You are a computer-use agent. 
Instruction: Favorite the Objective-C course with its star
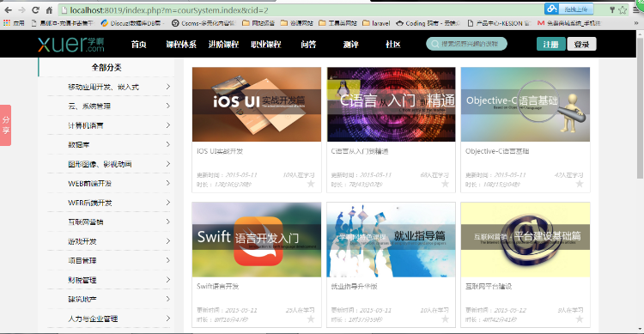[x=580, y=184]
